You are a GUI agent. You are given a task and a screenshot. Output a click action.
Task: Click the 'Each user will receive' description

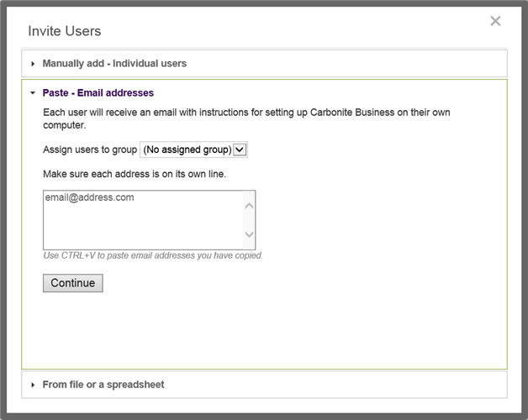[246, 118]
